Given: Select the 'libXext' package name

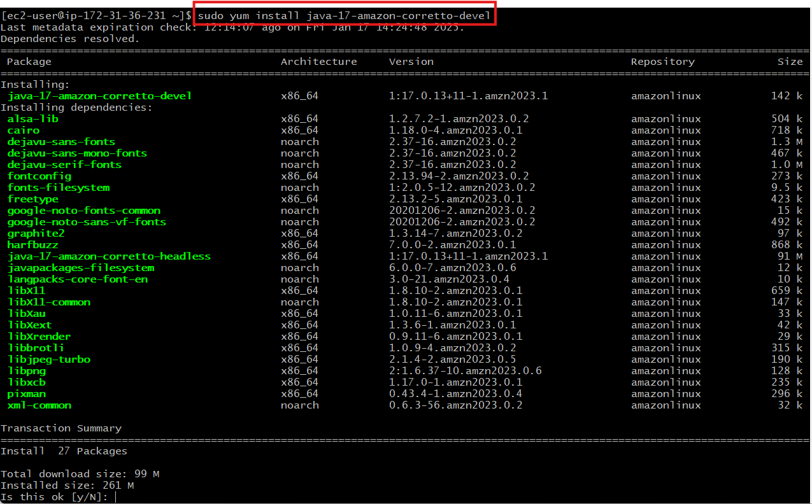Looking at the screenshot, I should (29, 325).
